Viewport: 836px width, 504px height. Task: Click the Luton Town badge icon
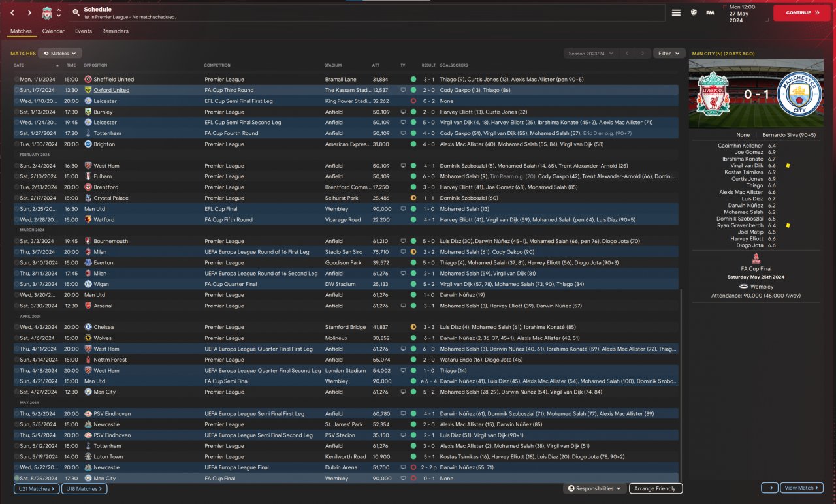tap(88, 456)
